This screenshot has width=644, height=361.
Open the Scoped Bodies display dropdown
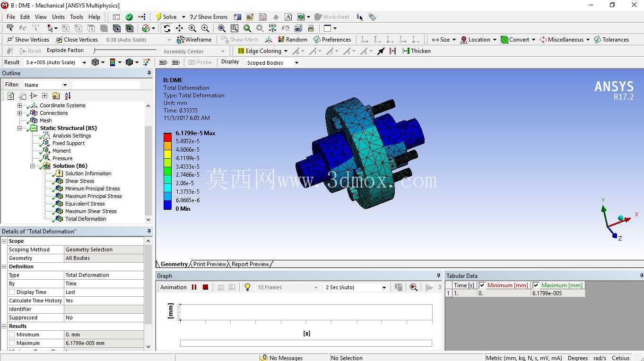point(296,63)
